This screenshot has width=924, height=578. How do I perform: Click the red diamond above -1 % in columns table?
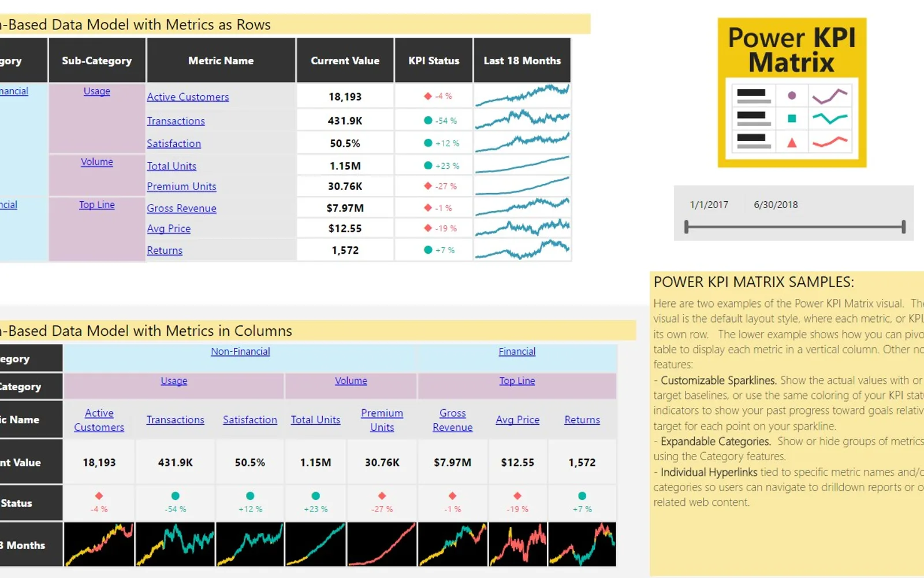tap(453, 496)
